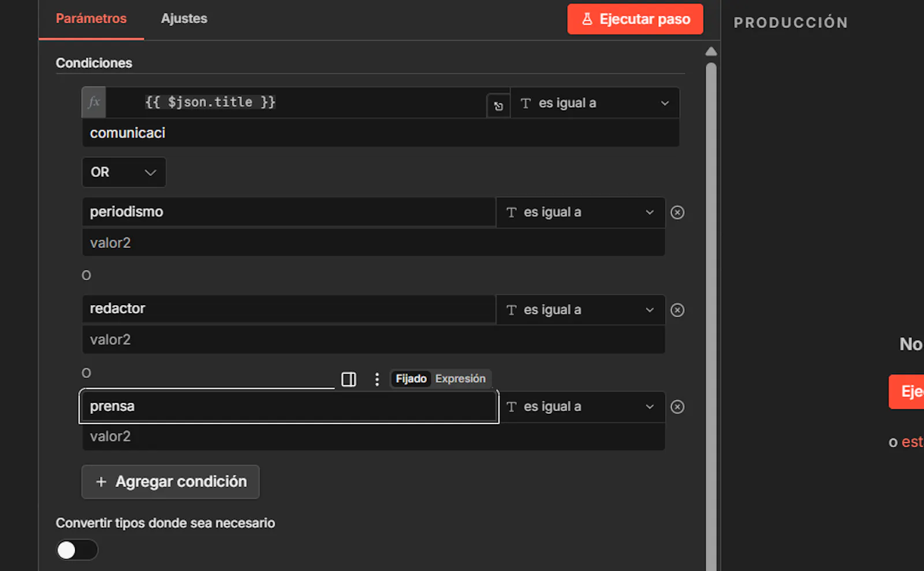Click the fx expression icon beside $json.title
This screenshot has height=571, width=924.
pos(94,102)
